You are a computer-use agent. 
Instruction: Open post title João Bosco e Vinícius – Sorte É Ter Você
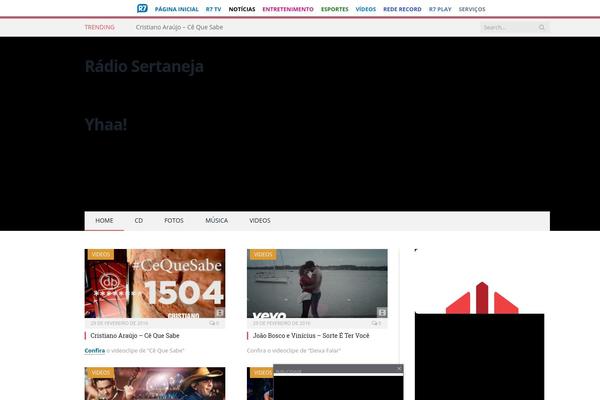(x=311, y=336)
